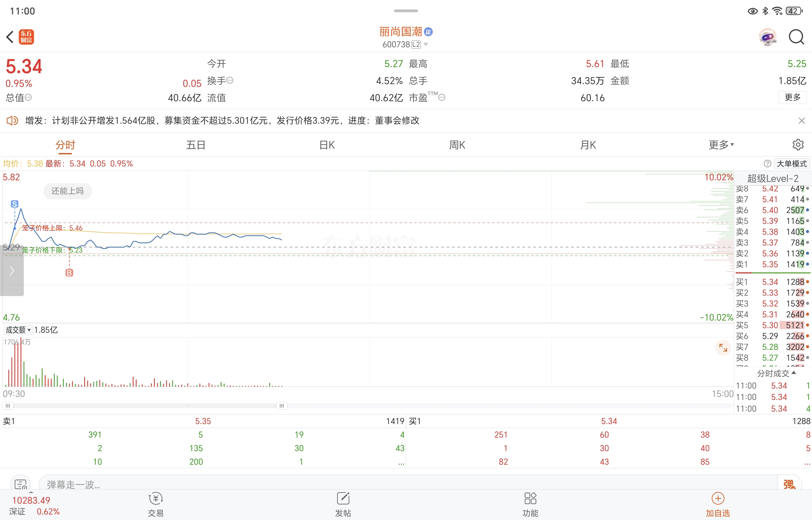812x520 pixels.
Task: Tap the help question mark icon
Action: tap(767, 164)
